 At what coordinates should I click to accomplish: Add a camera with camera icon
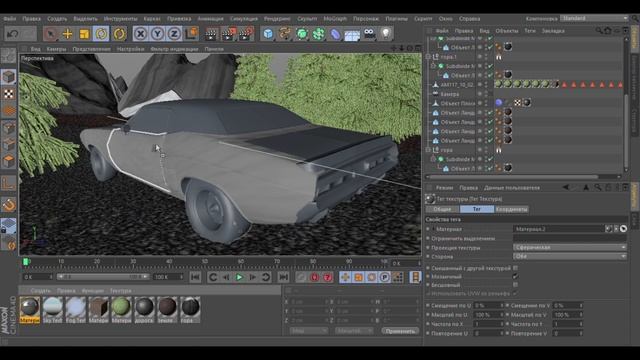click(x=369, y=33)
